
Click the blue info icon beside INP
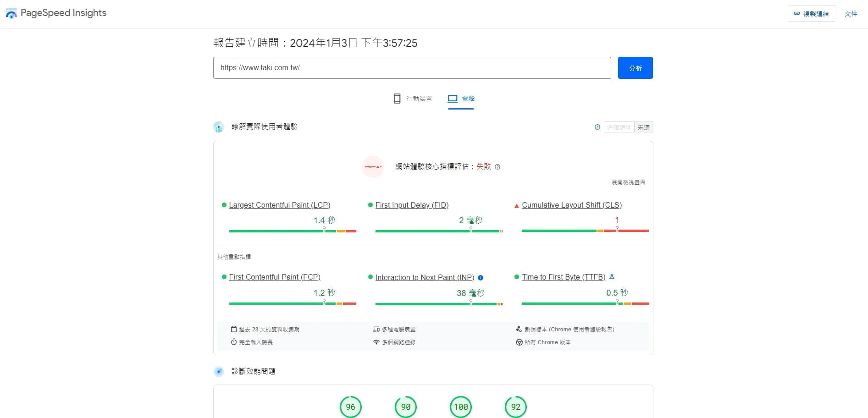[481, 278]
